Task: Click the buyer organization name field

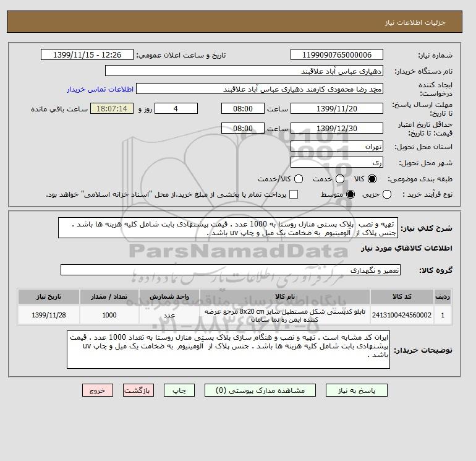Action: (x=244, y=71)
